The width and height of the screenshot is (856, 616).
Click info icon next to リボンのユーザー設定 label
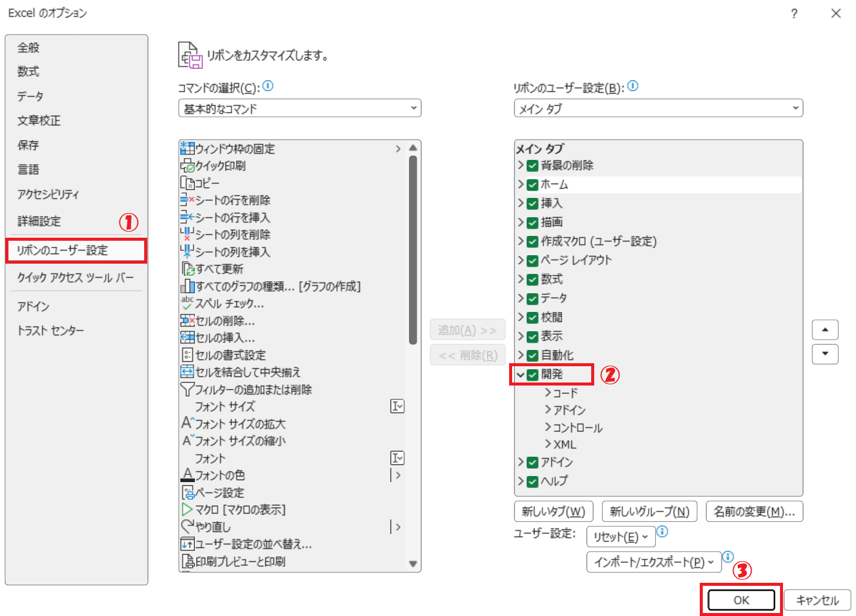coord(633,86)
